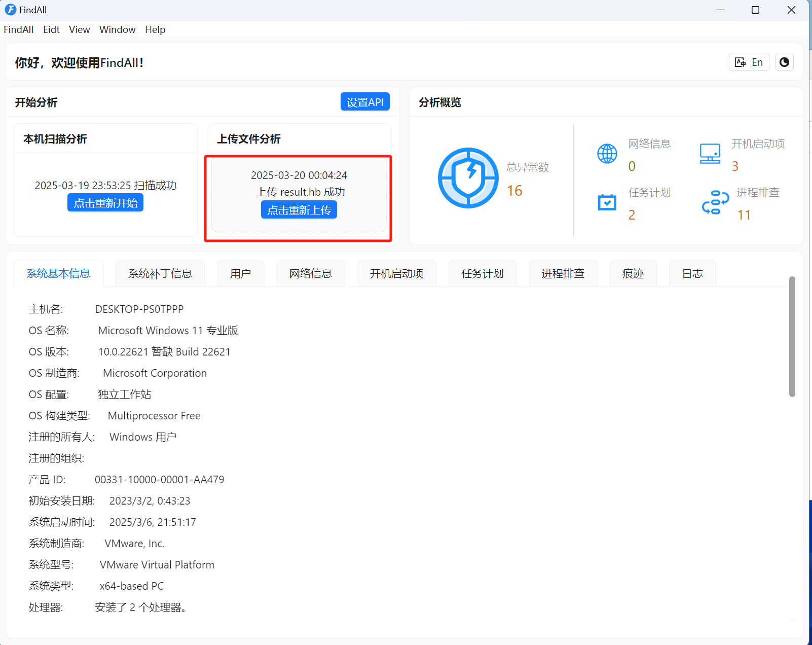812x645 pixels.
Task: Open the View menu
Action: [x=80, y=29]
